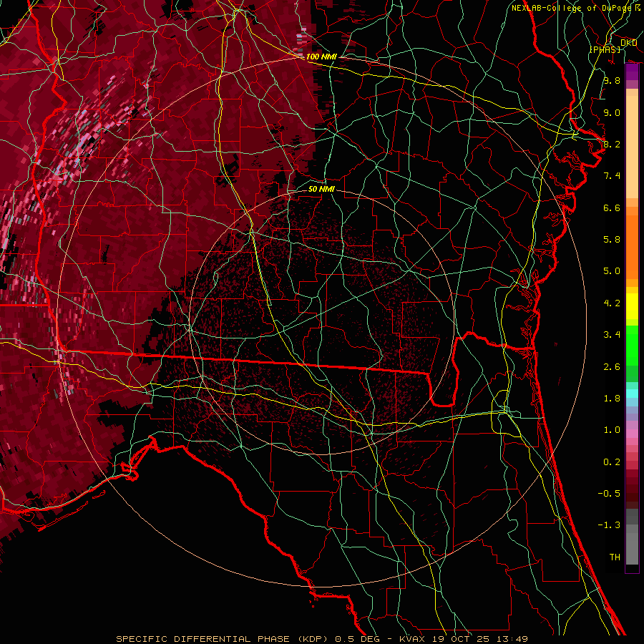This screenshot has width=644, height=644.
Task: Click the 9.8 scale value label
Action: pos(611,81)
